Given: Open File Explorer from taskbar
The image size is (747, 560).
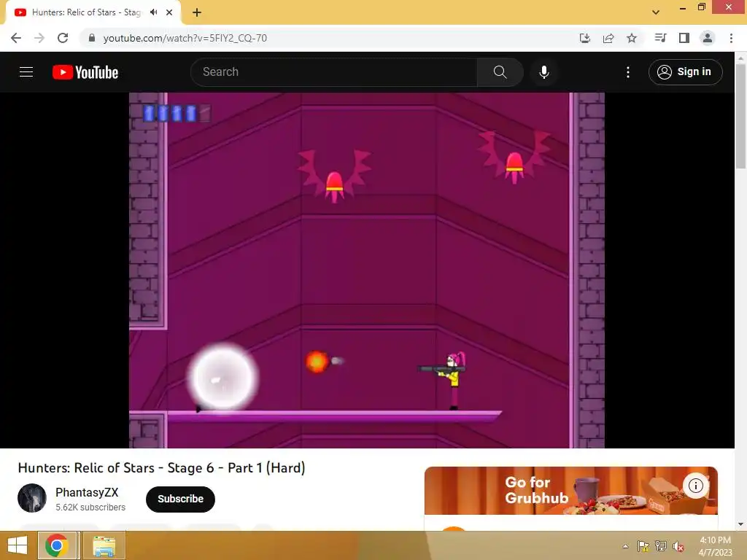Looking at the screenshot, I should point(104,545).
